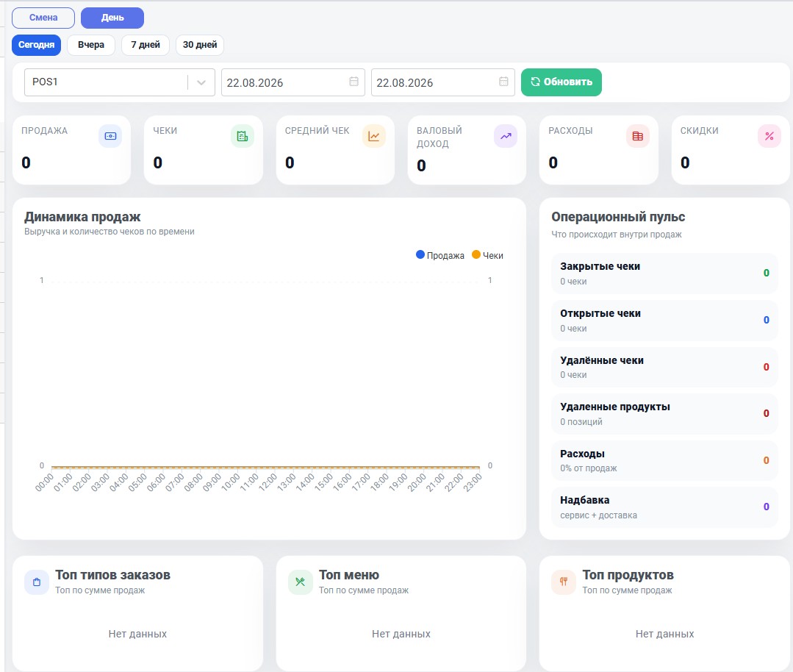793x672 pixels.
Task: Click the bag icon beside Топ типов заказов
Action: tap(37, 582)
